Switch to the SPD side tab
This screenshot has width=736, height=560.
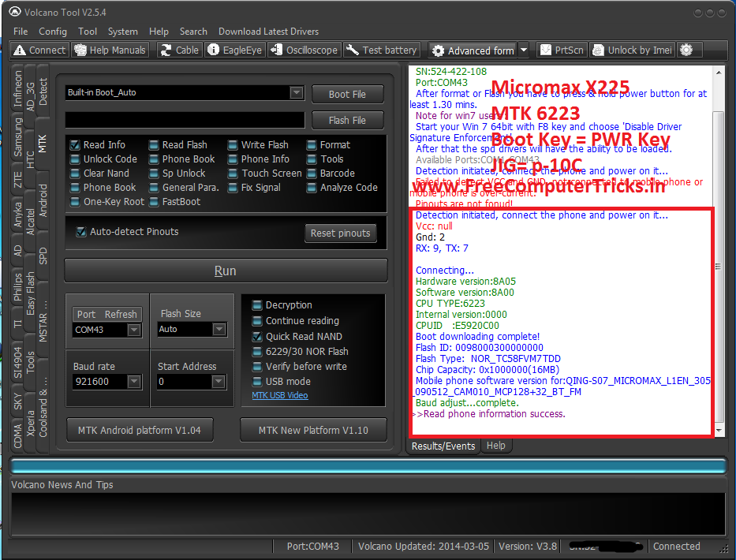pos(43,256)
